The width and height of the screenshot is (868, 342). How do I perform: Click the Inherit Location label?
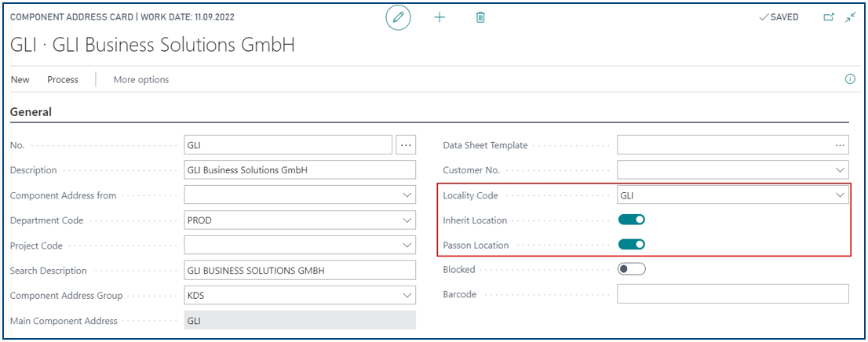point(475,220)
